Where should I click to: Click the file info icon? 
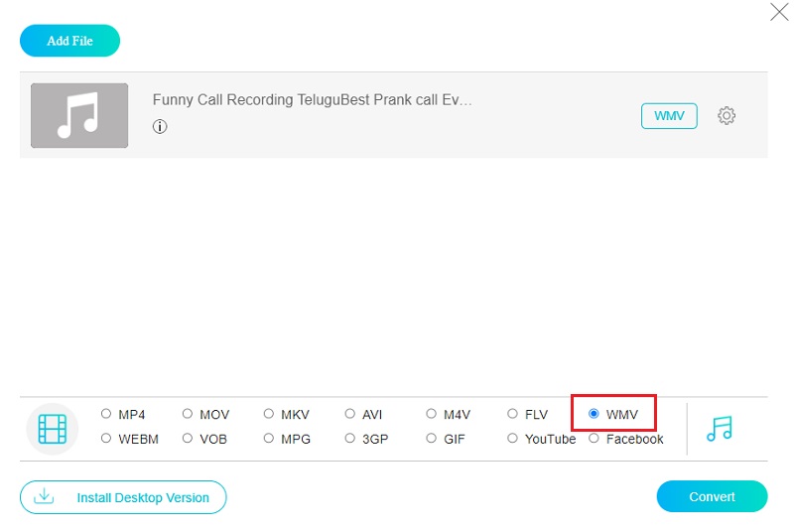click(x=160, y=126)
